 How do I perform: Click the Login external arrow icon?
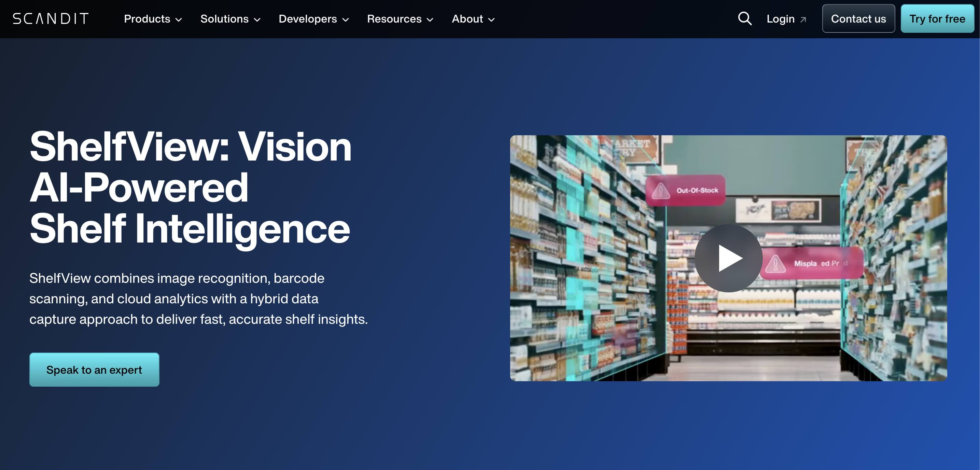803,19
